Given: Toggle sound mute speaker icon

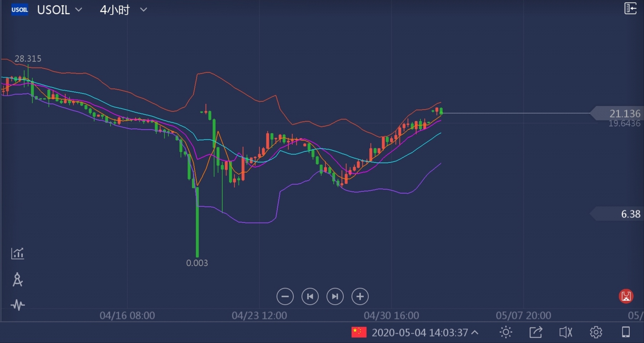Looking at the screenshot, I should [566, 332].
